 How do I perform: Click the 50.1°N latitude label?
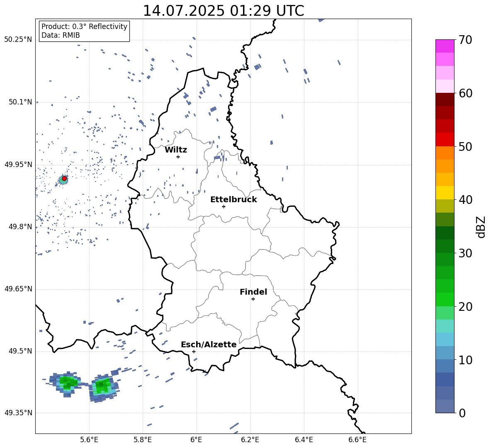pos(20,102)
